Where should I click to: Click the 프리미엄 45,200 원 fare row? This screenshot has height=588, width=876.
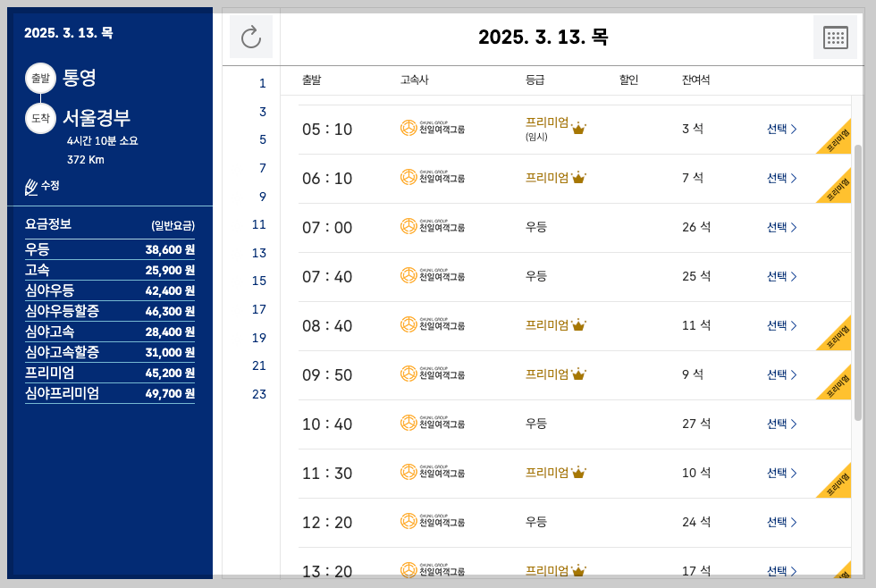pos(109,373)
